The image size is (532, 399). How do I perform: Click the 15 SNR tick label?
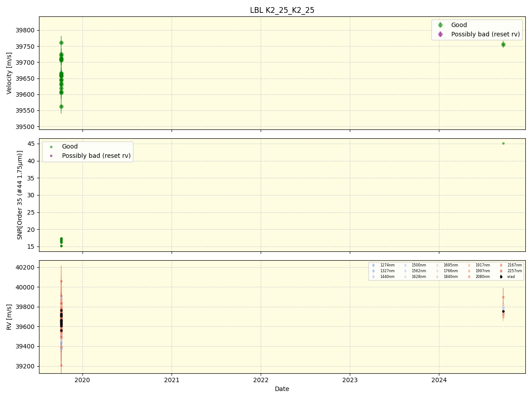pyautogui.click(x=31, y=246)
